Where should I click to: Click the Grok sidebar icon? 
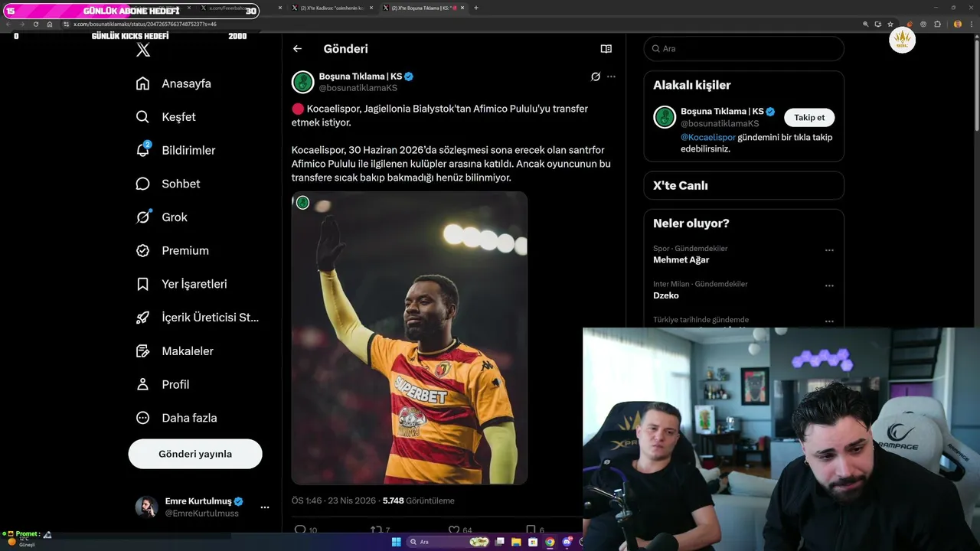coord(142,217)
